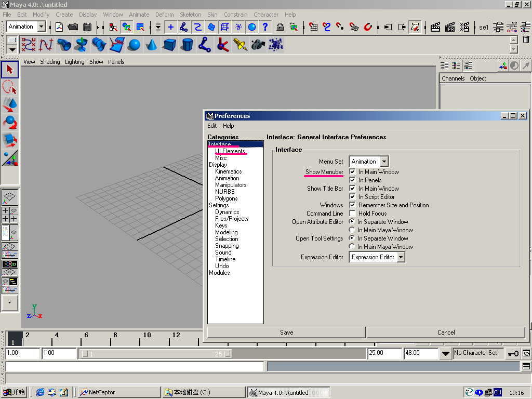Select Timeline in Categories list
532x399 pixels.
[x=225, y=259]
